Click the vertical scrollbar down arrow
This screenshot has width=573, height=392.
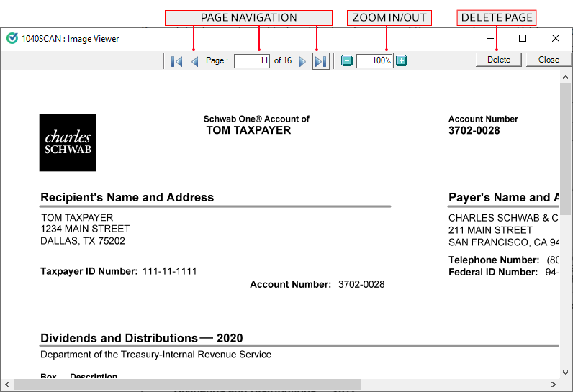coord(566,372)
